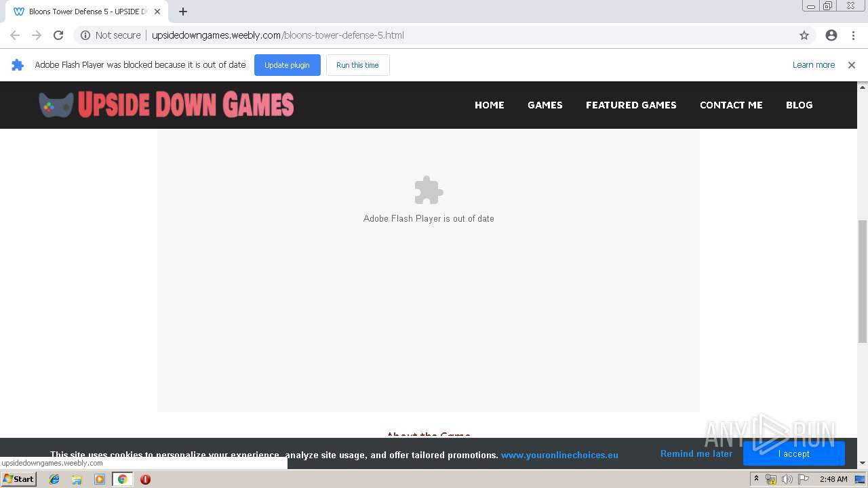Click the blue plugin puzzle icon in infobar

pyautogui.click(x=18, y=65)
